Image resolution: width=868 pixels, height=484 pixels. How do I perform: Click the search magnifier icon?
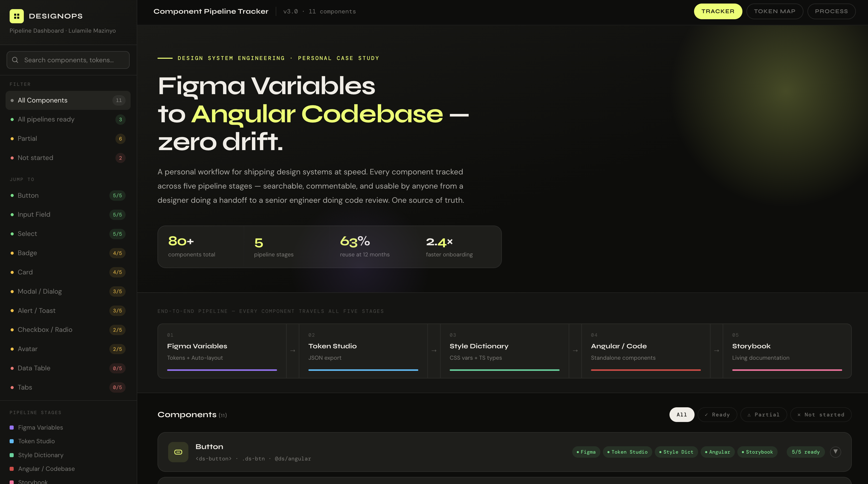15,60
